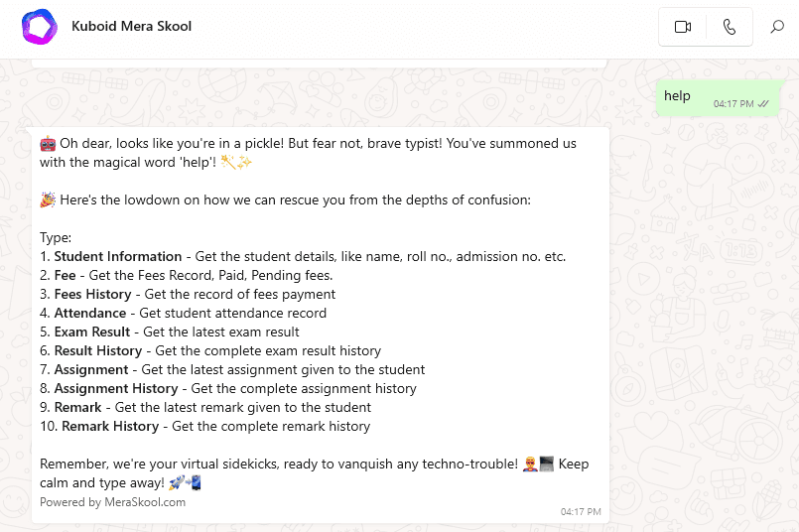
Task: Click the magic wand emoji after 'help'!
Action: click(229, 162)
